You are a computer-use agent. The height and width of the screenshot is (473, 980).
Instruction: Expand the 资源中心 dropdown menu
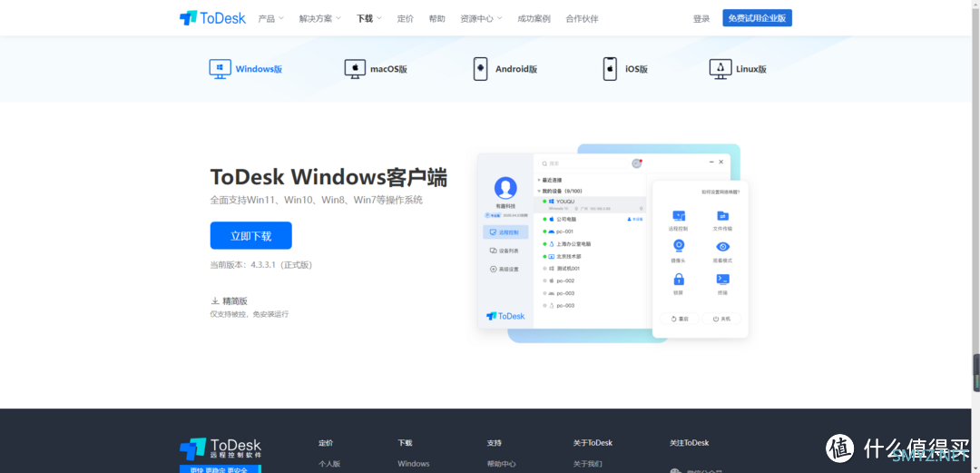481,19
